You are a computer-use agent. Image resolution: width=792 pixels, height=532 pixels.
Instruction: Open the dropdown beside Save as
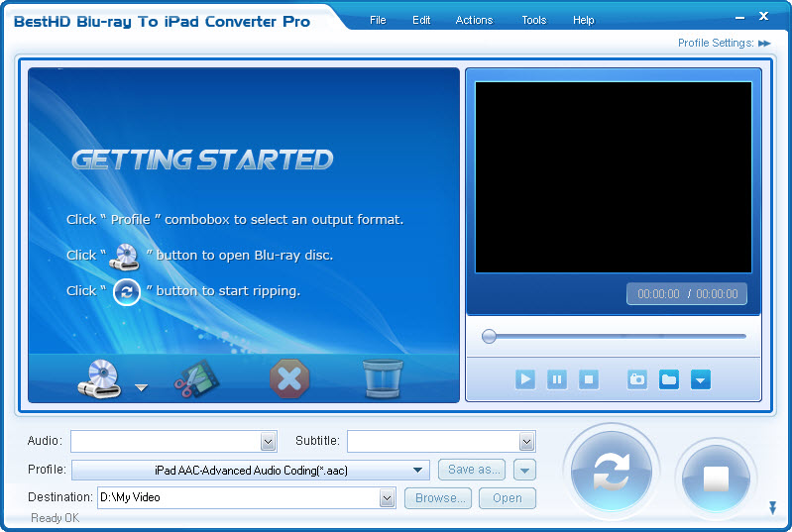click(x=524, y=470)
